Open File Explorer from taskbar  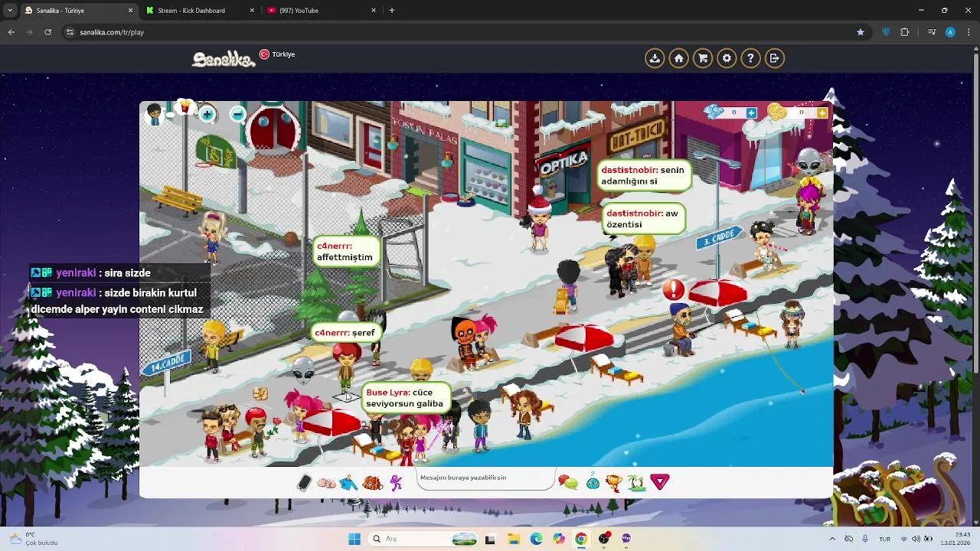pyautogui.click(x=513, y=539)
